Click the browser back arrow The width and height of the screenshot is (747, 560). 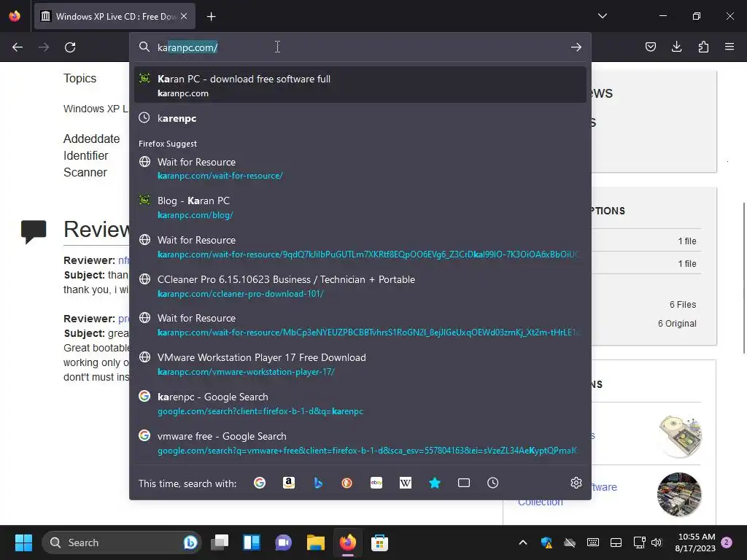click(18, 47)
